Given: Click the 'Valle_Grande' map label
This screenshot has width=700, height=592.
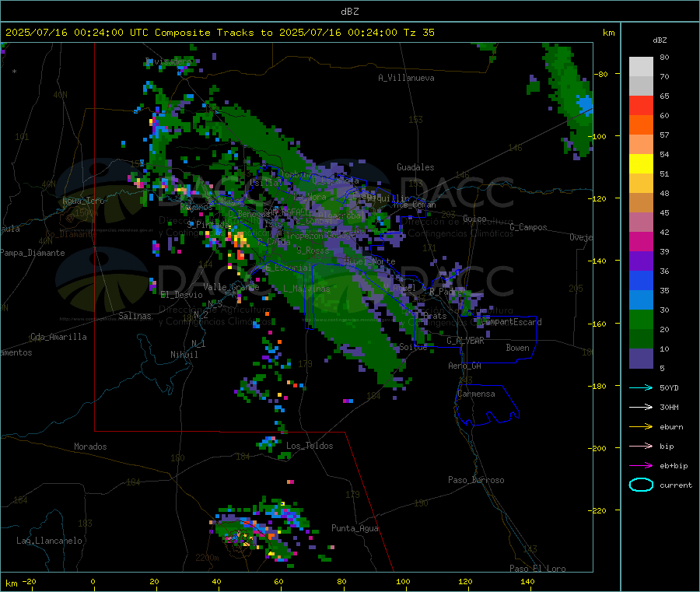Looking at the screenshot, I should tap(231, 286).
